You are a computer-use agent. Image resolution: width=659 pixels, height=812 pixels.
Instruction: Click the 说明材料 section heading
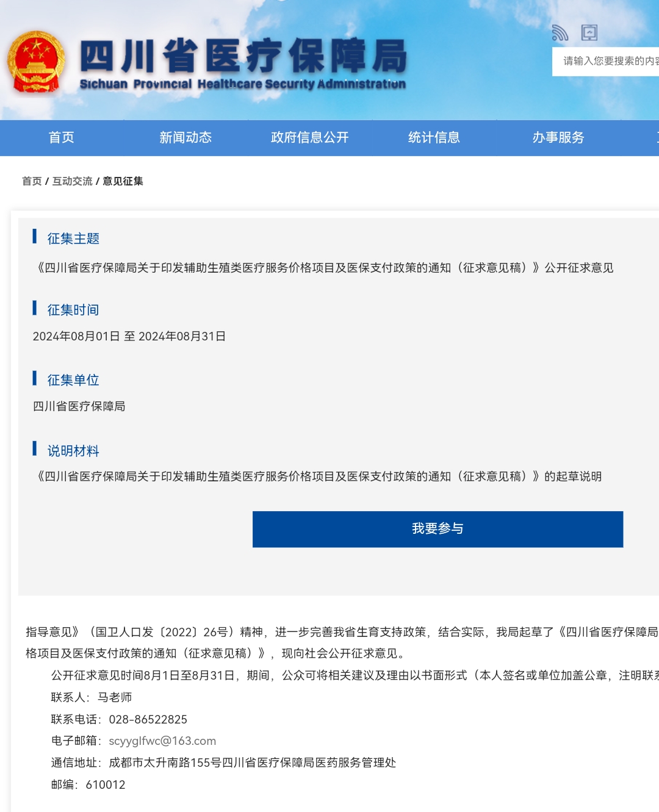[x=73, y=451]
